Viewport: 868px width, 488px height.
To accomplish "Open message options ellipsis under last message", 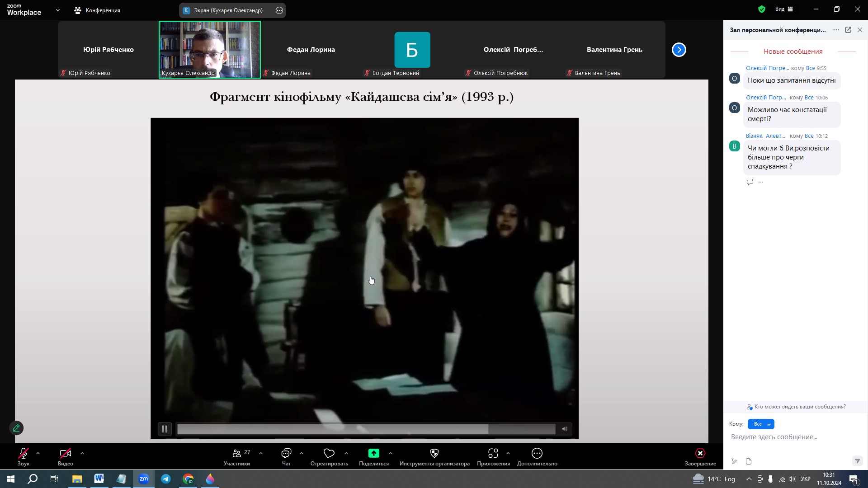I will [x=761, y=182].
